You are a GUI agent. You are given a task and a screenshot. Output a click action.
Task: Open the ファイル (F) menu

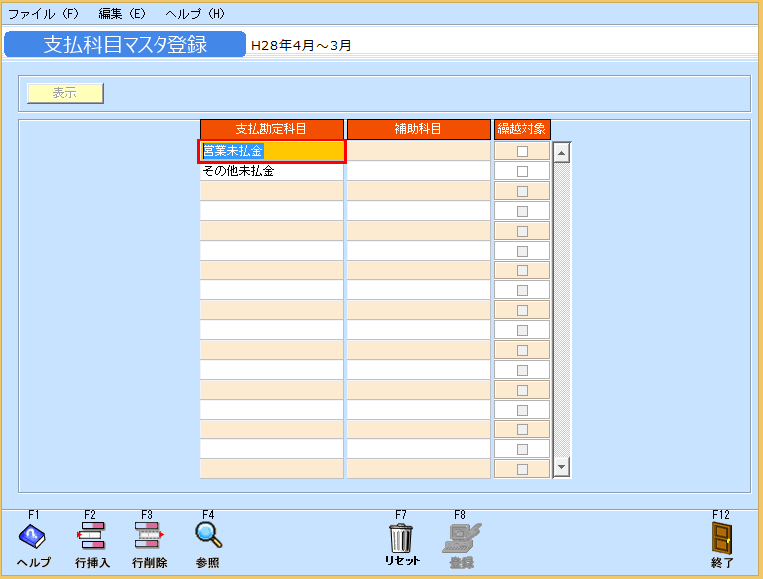[x=43, y=14]
